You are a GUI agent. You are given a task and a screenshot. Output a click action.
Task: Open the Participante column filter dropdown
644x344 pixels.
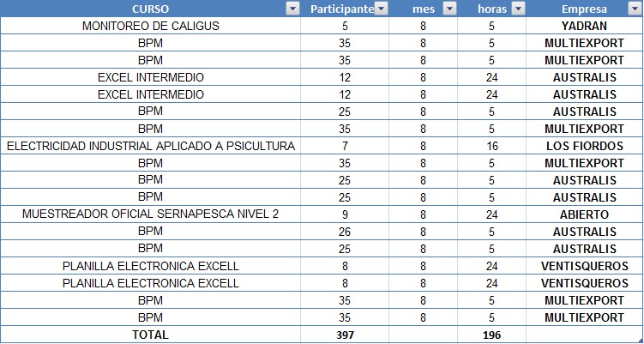382,9
